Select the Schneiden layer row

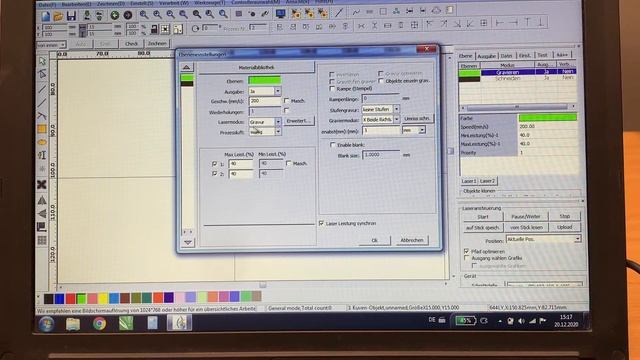point(518,78)
